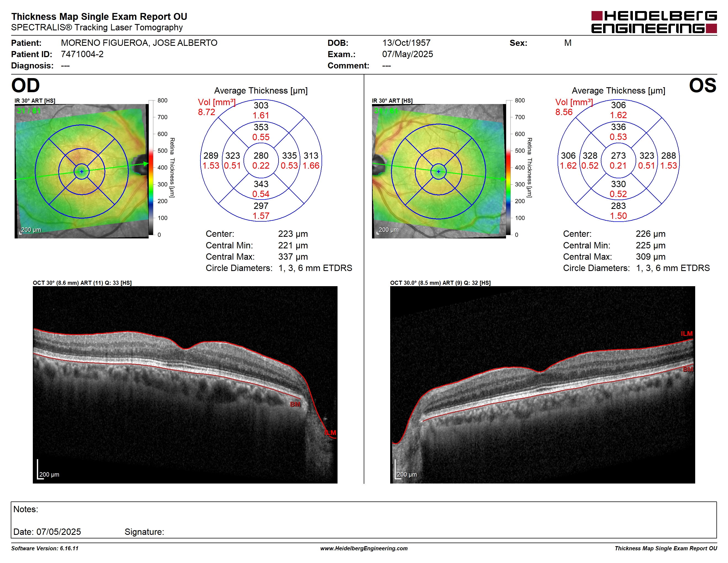728x563 pixels.
Task: Click the OS fundus thickness map image
Action: click(439, 171)
